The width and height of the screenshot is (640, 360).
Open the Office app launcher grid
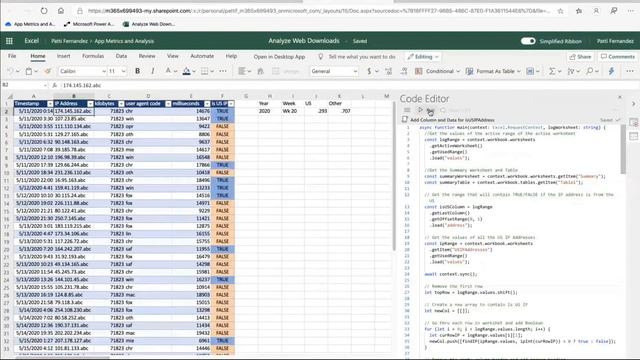coord(9,41)
